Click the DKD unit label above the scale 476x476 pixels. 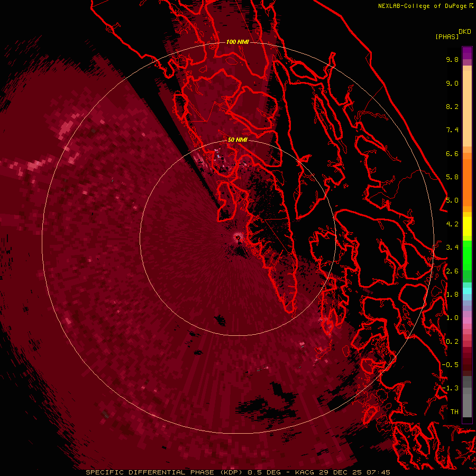(465, 32)
